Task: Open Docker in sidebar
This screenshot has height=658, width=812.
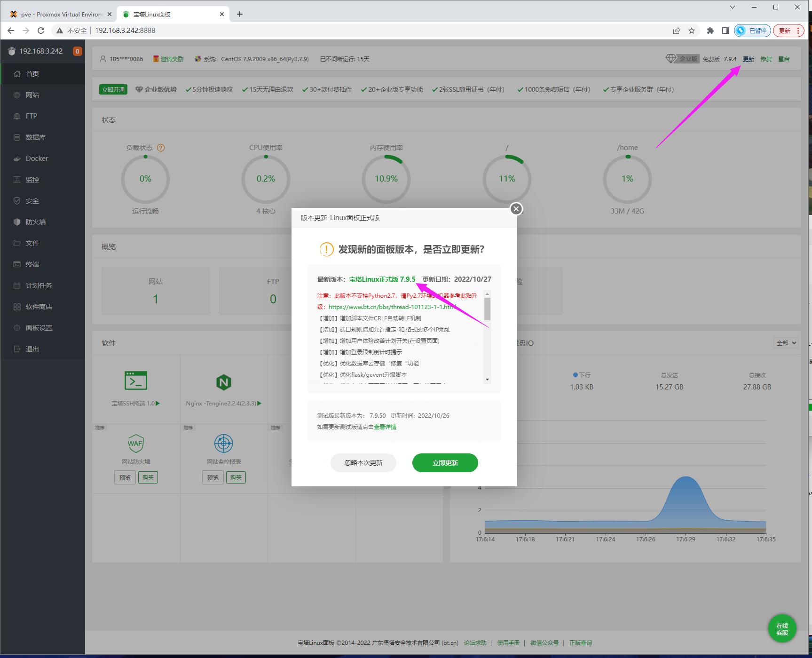Action: point(43,159)
